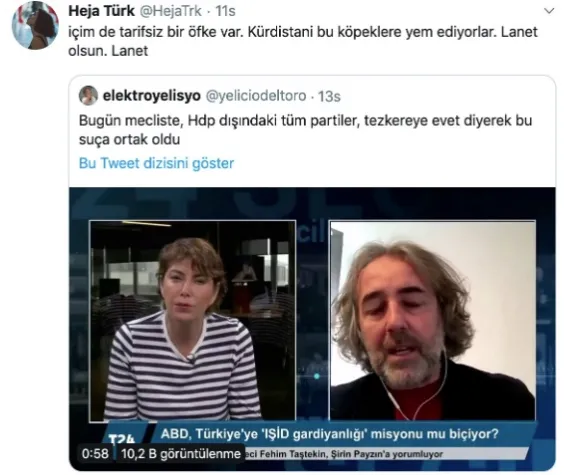
Task: Open the Heja Türk display name
Action: [101, 11]
